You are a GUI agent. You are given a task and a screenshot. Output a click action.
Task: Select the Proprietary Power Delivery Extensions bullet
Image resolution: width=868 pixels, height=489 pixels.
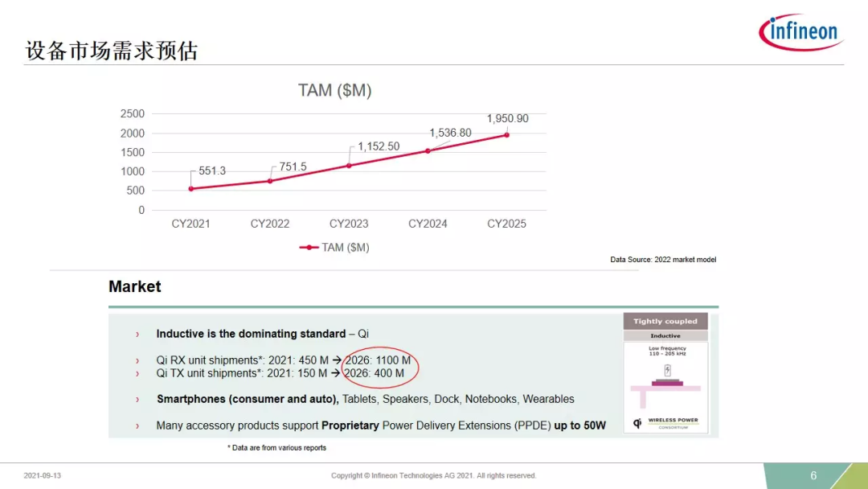[x=381, y=426]
